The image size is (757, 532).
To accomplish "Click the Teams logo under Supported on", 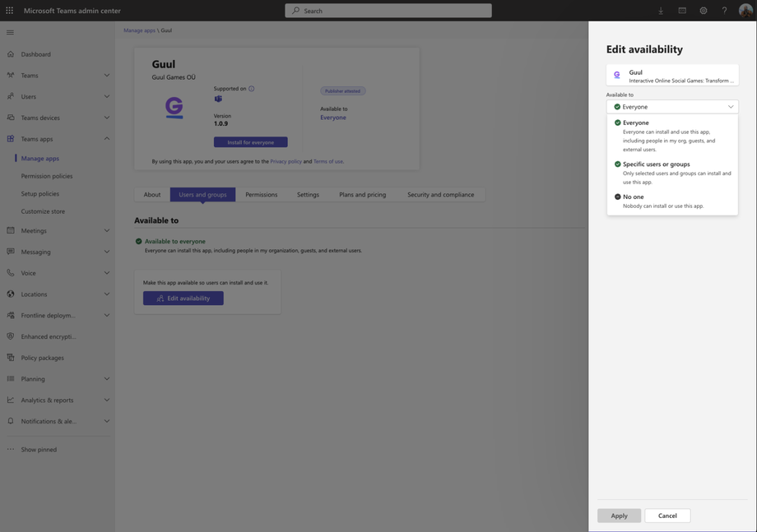I will pos(218,99).
